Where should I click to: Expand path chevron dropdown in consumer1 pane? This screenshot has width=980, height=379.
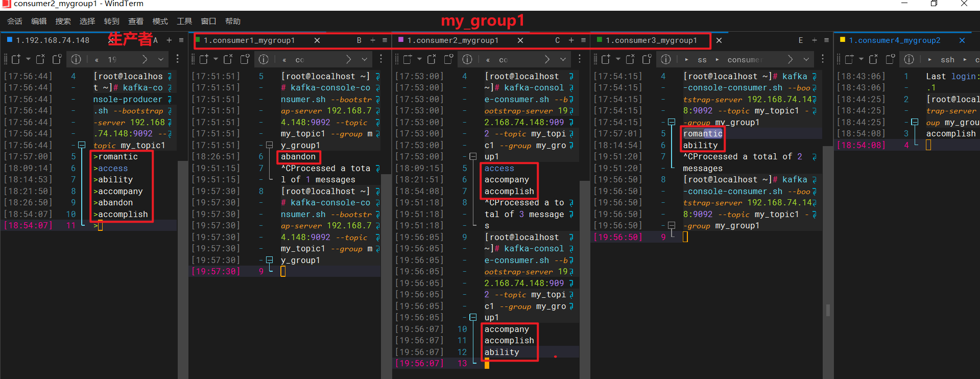point(365,59)
